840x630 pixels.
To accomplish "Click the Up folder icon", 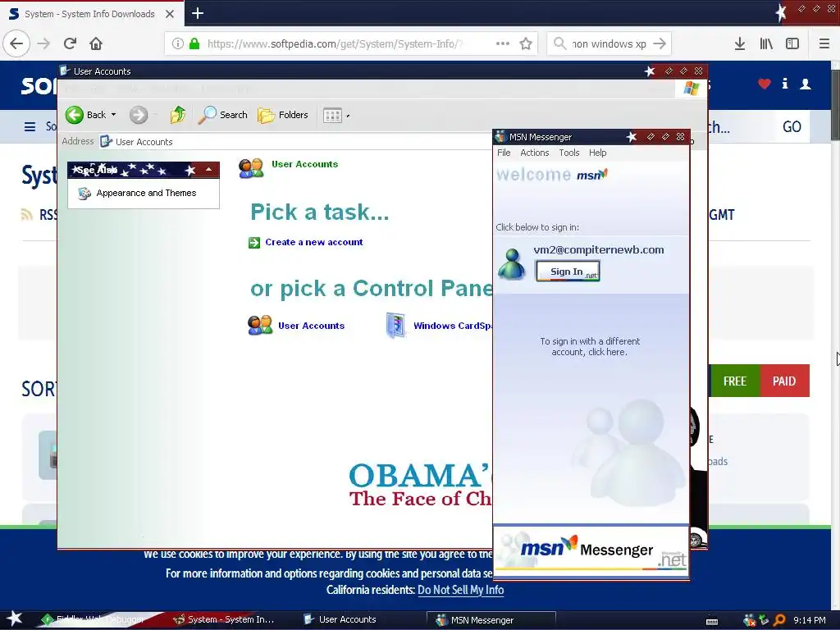I will click(178, 115).
